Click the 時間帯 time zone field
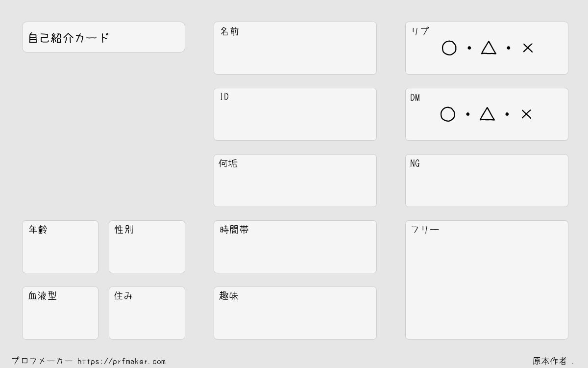 pos(295,247)
